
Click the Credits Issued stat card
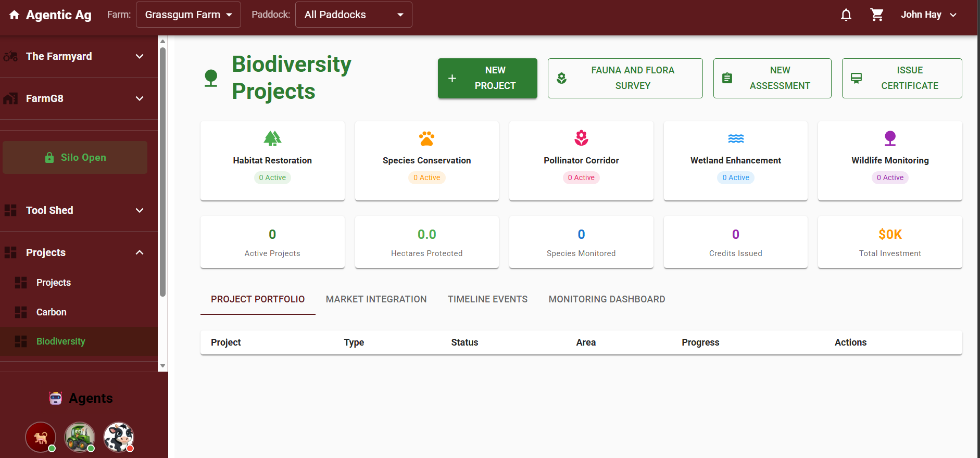(736, 242)
